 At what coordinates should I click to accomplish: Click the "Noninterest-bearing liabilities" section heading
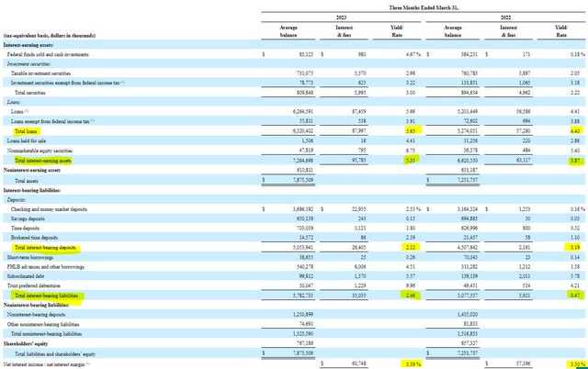36,306
